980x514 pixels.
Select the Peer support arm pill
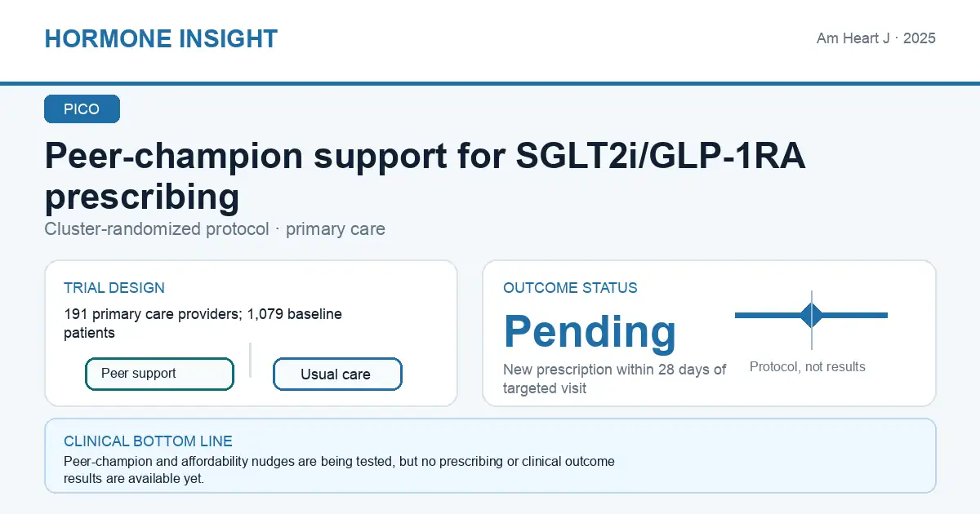tap(159, 374)
